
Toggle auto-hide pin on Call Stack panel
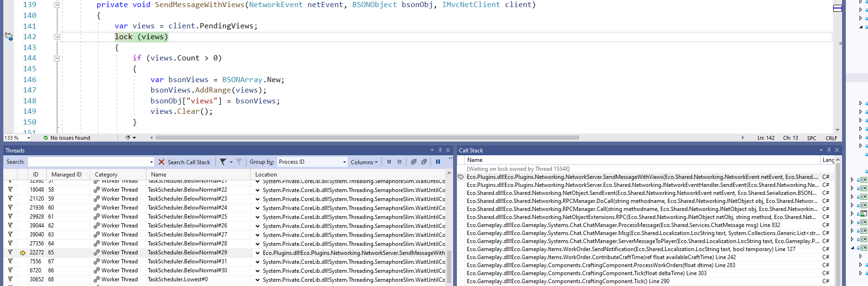pos(829,150)
